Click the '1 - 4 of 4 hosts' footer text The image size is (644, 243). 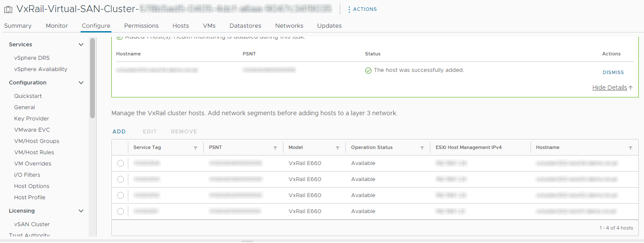(x=616, y=228)
